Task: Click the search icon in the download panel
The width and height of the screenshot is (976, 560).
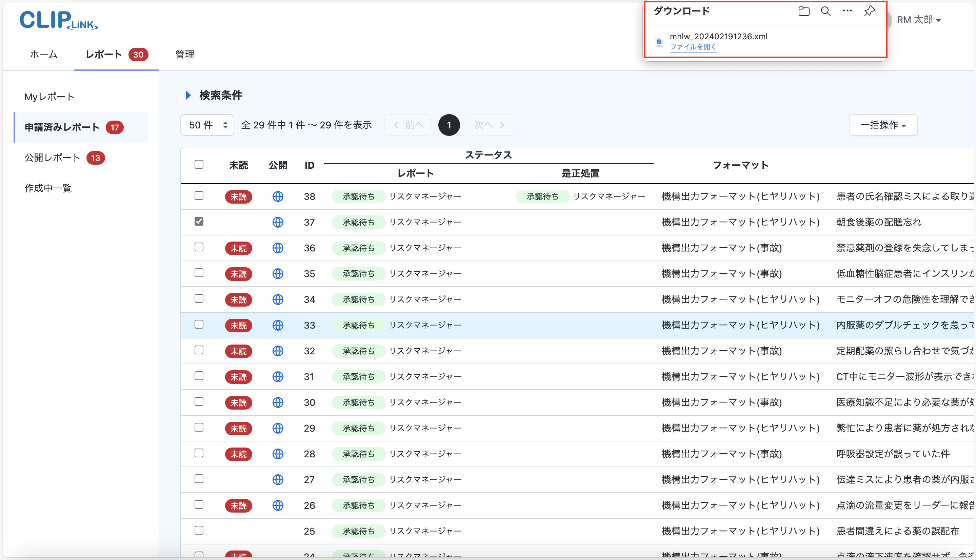Action: (825, 11)
